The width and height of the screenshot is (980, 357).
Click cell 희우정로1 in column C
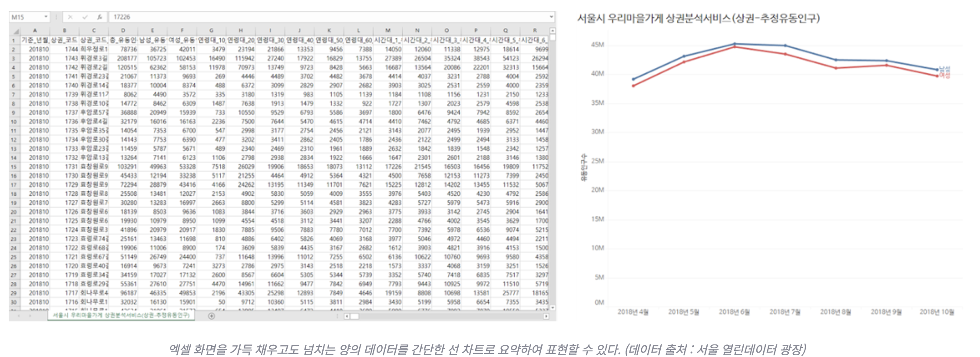[x=94, y=50]
